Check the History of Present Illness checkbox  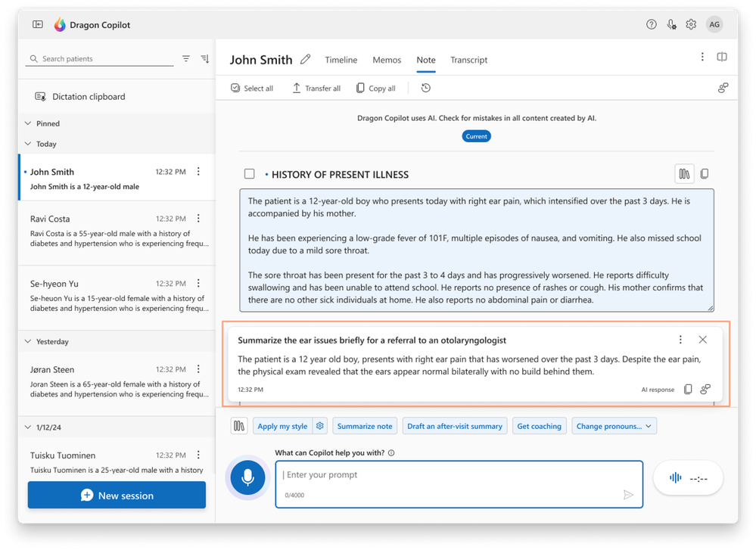(249, 173)
